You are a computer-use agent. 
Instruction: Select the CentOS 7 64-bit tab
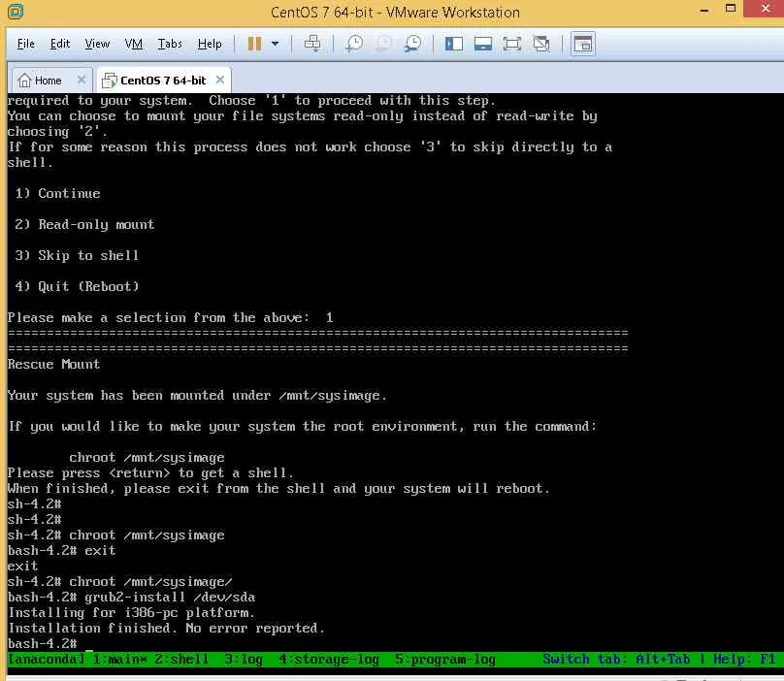coord(163,81)
